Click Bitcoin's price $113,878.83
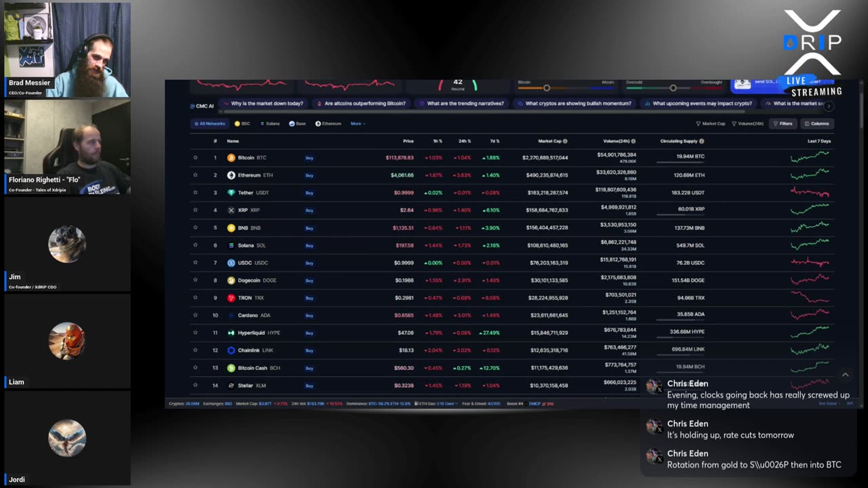This screenshot has height=488, width=868. [399, 157]
